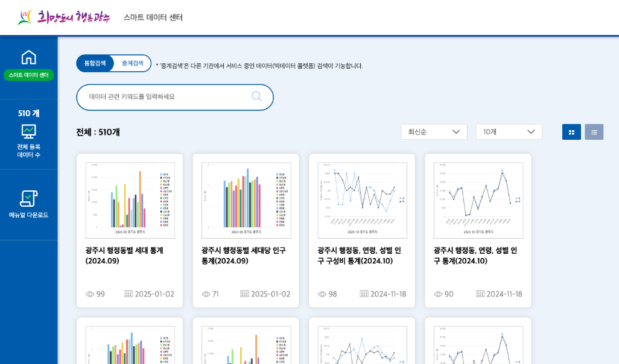Open the 최신순 sort dropdown
This screenshot has width=619, height=364.
[x=434, y=131]
